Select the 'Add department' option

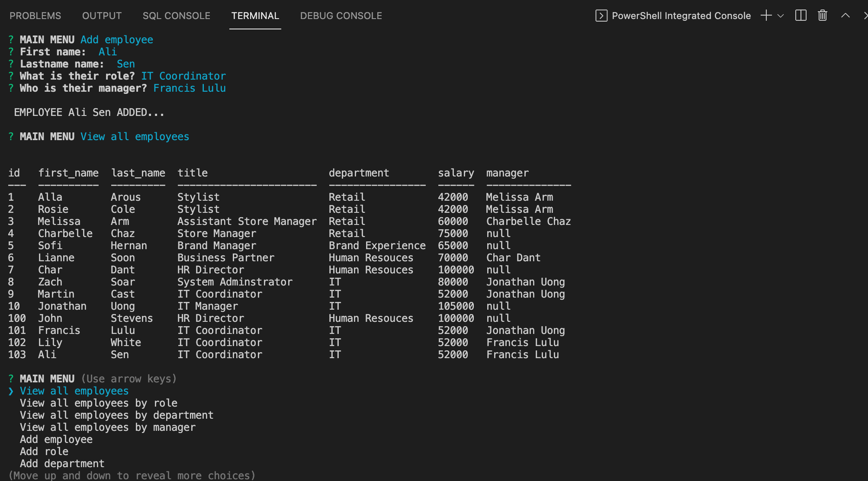[x=62, y=463]
